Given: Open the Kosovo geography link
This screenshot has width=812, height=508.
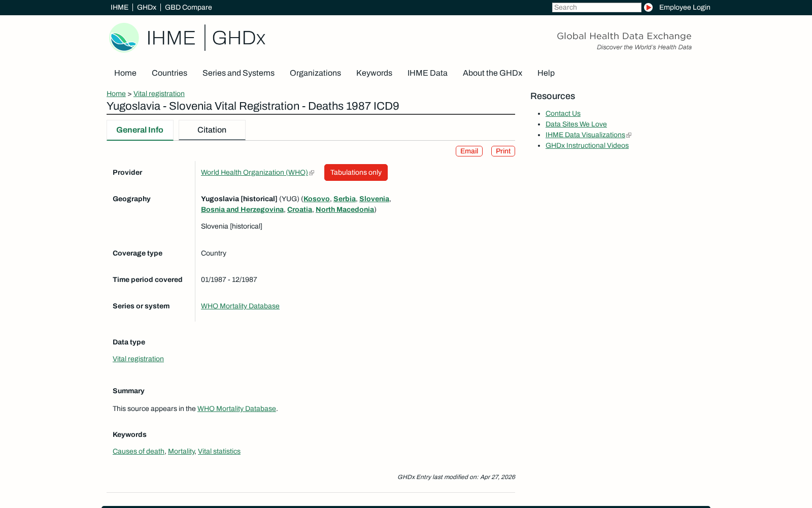Looking at the screenshot, I should (x=317, y=199).
